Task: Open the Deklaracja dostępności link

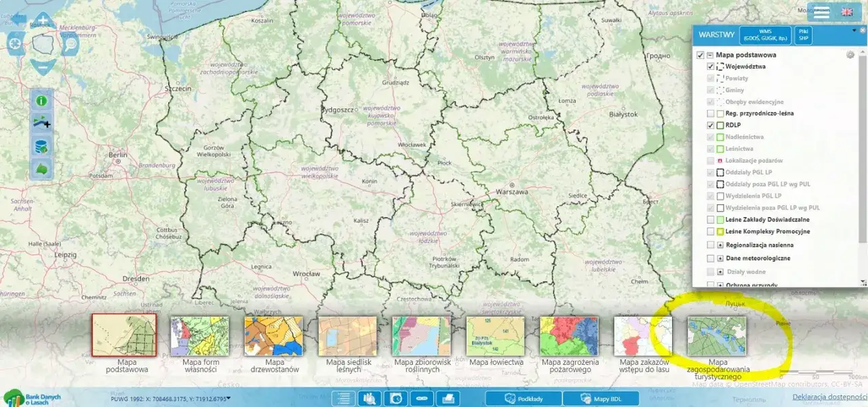Action: tap(829, 397)
